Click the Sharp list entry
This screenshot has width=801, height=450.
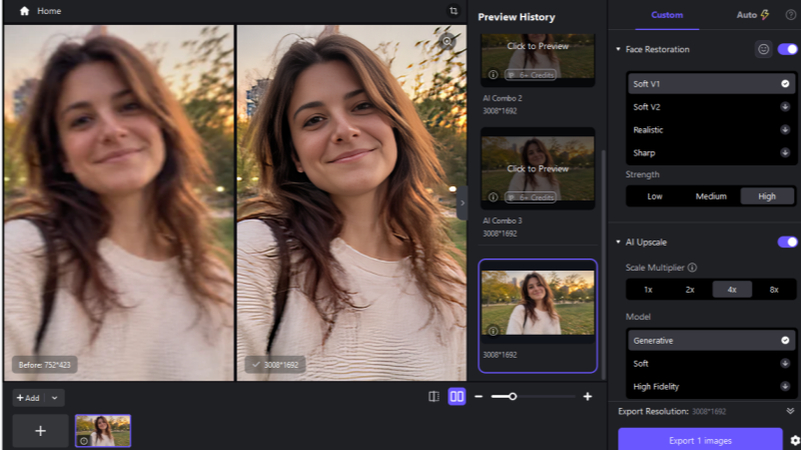point(711,153)
